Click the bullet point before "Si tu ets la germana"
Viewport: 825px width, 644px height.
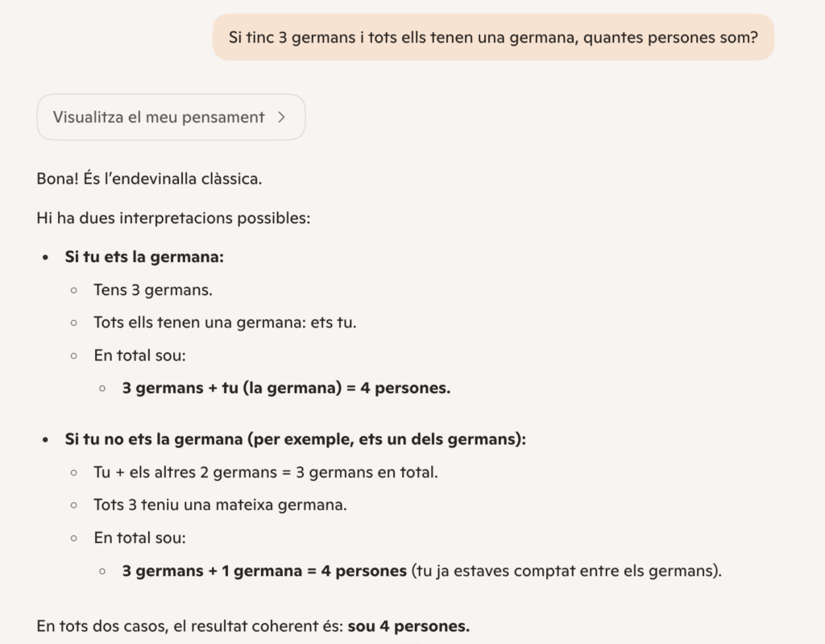[x=45, y=258]
